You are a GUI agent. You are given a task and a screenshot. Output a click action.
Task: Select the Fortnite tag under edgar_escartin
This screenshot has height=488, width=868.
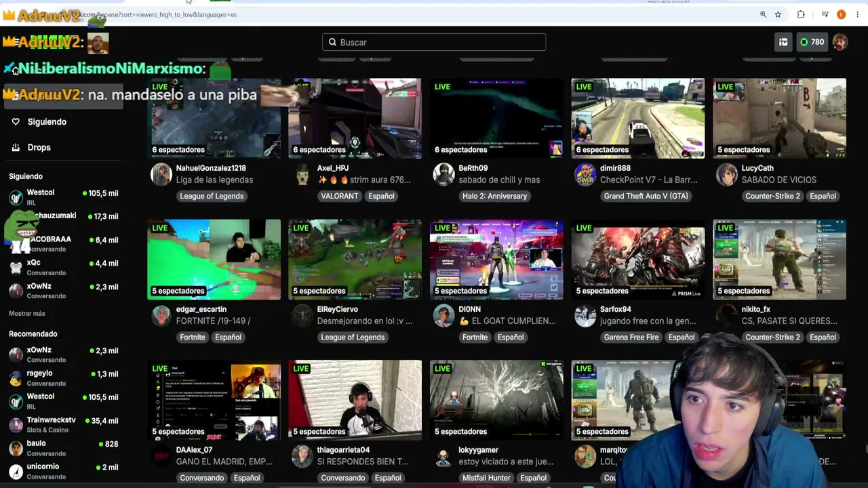click(x=193, y=337)
